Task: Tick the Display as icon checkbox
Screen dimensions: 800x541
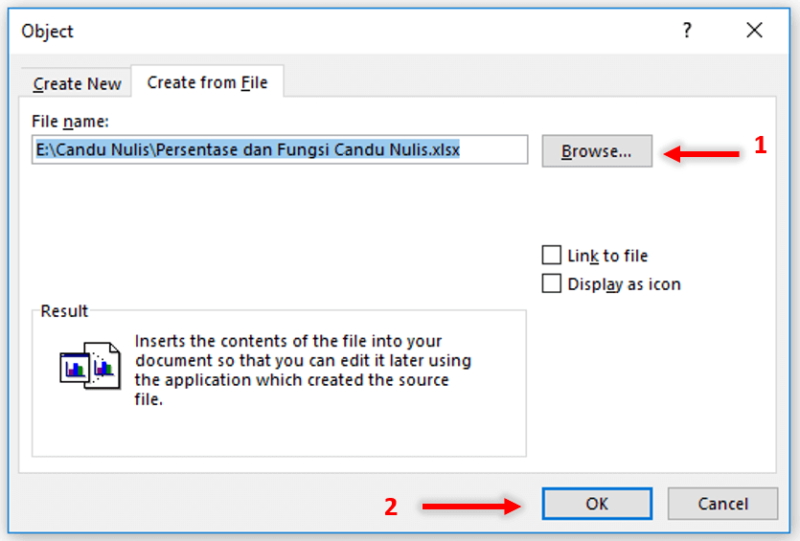Action: (x=552, y=284)
